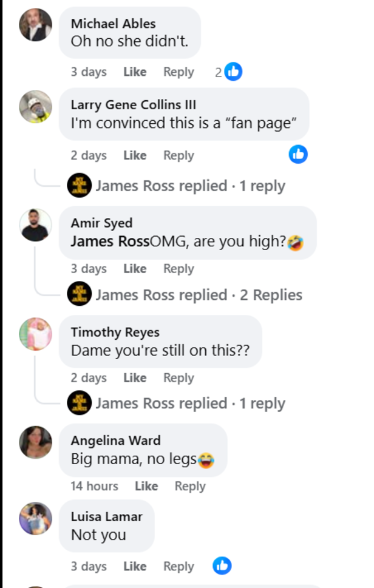
Task: Click the thumbs-up reaction on Michael Ables' comment
Action: coord(234,71)
